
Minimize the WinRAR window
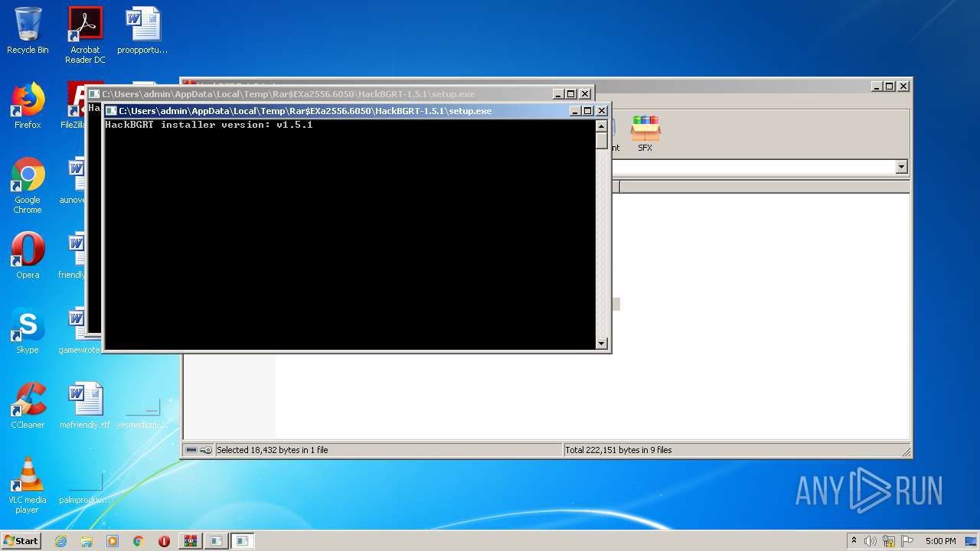click(877, 86)
